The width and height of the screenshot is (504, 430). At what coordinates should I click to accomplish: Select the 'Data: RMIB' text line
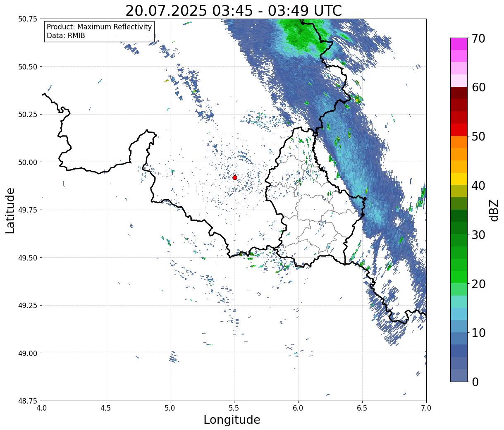coord(66,36)
